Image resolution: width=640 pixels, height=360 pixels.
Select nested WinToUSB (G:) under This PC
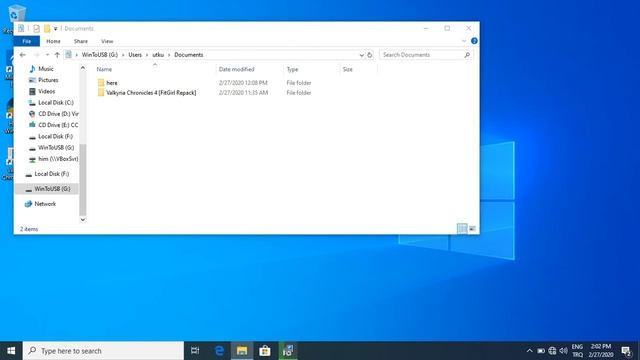pyautogui.click(x=56, y=147)
